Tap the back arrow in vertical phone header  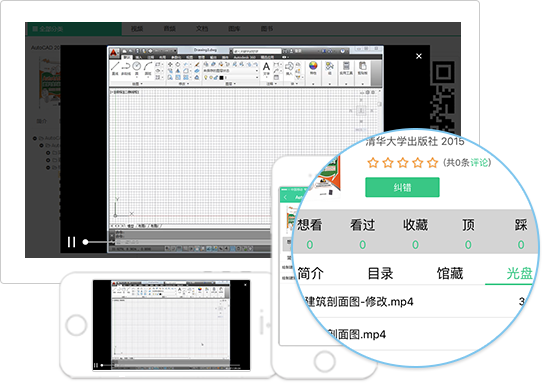coord(285,197)
